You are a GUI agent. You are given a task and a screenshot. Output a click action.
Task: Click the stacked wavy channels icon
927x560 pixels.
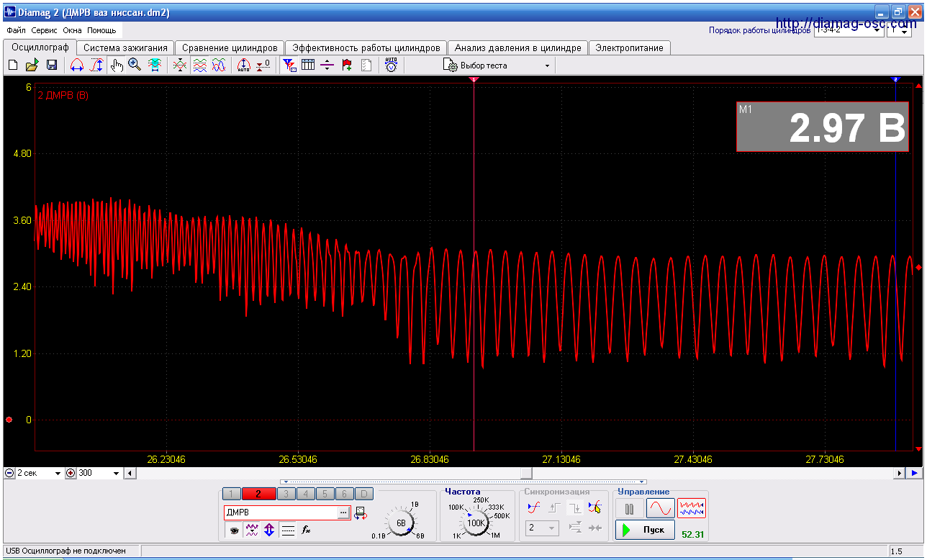[200, 66]
